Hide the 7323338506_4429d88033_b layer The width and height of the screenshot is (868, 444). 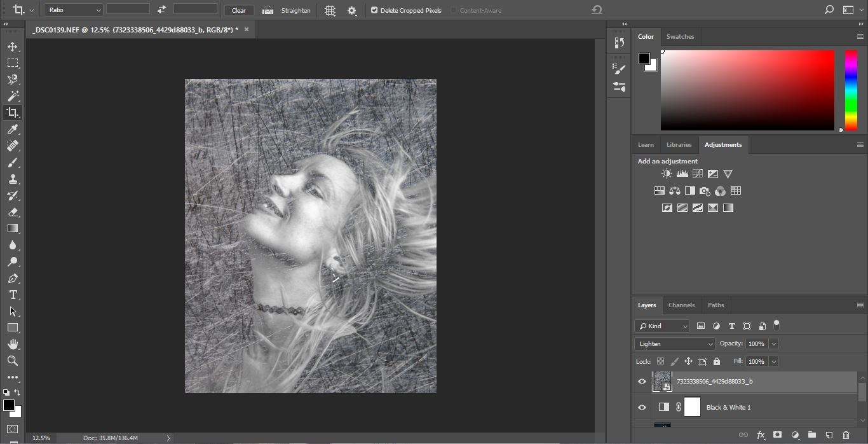[642, 382]
